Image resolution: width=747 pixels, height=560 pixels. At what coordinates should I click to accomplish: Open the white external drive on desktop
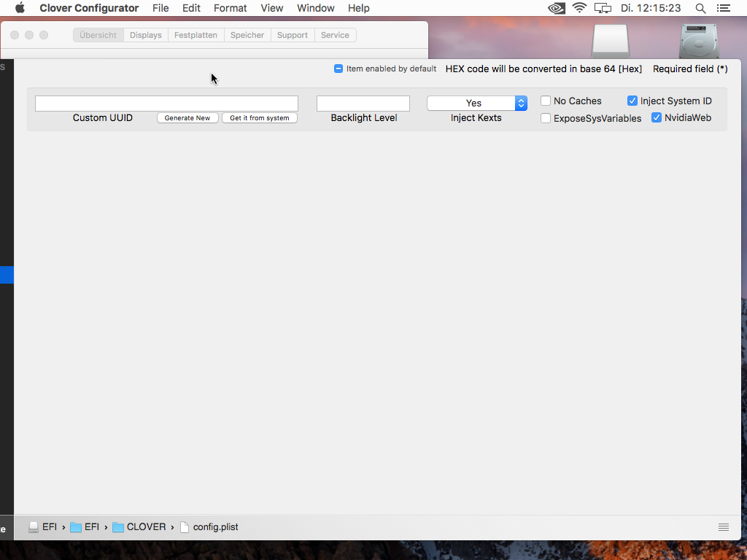click(611, 42)
